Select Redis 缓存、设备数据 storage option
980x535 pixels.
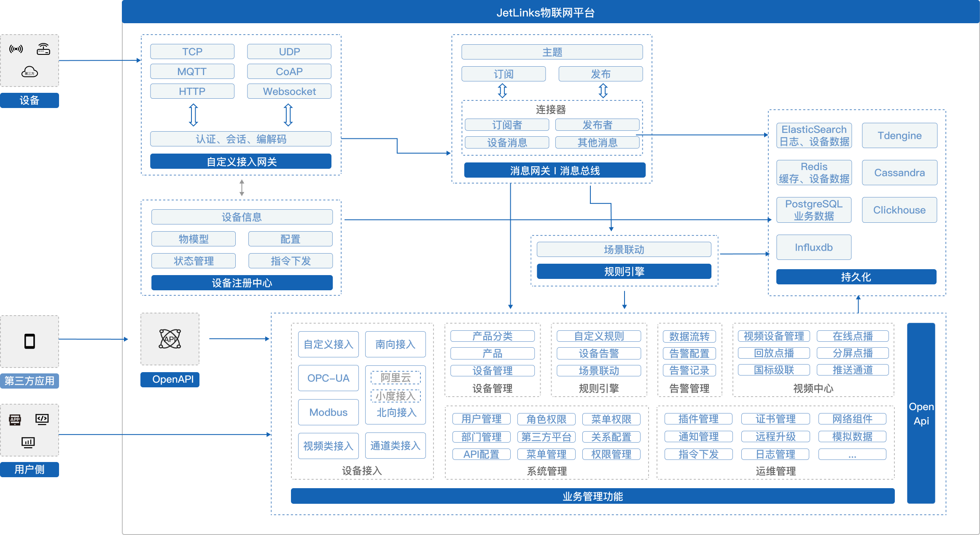coord(814,172)
